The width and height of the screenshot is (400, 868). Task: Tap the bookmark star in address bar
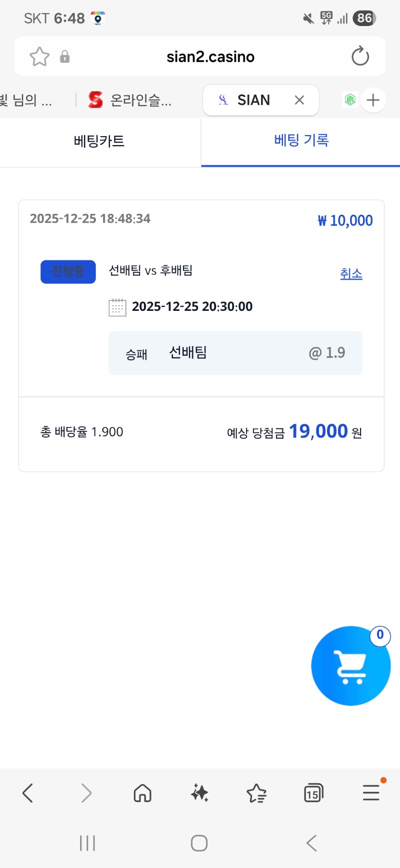[x=39, y=57]
